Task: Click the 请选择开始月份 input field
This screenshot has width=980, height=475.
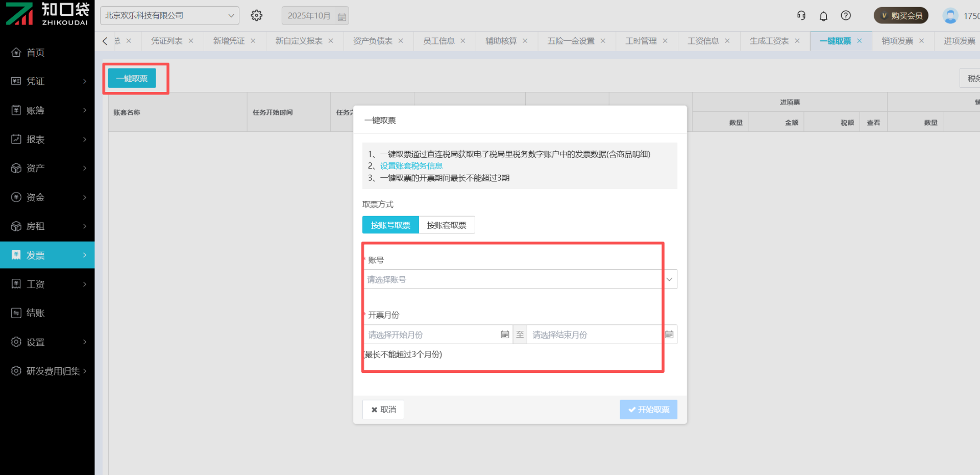Action: coord(433,335)
